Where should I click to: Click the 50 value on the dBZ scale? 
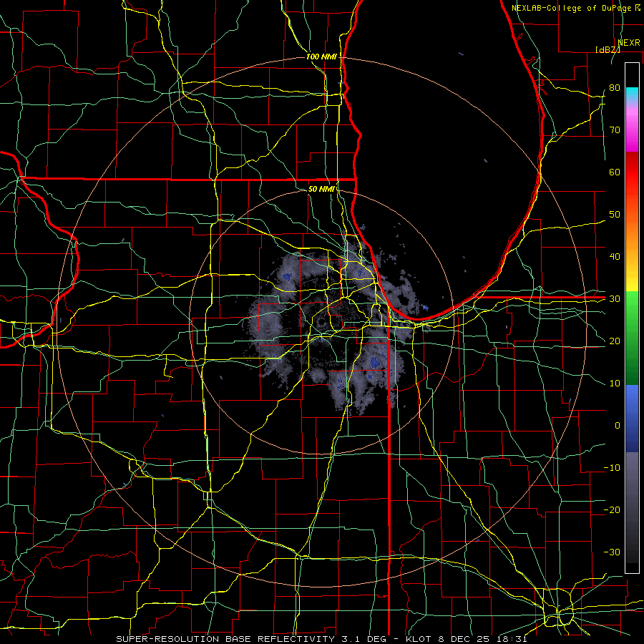coord(615,215)
